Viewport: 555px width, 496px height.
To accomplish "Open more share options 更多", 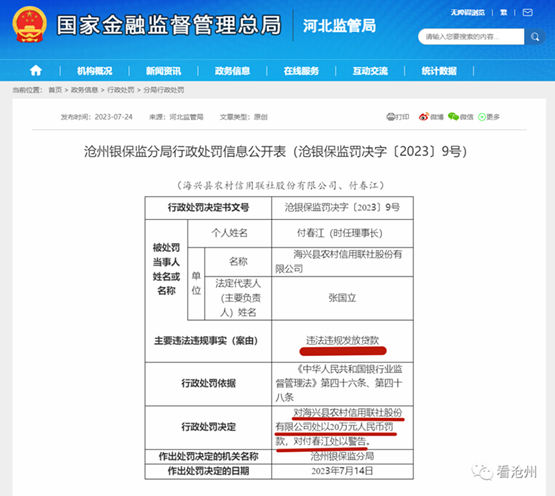I will click(x=489, y=117).
